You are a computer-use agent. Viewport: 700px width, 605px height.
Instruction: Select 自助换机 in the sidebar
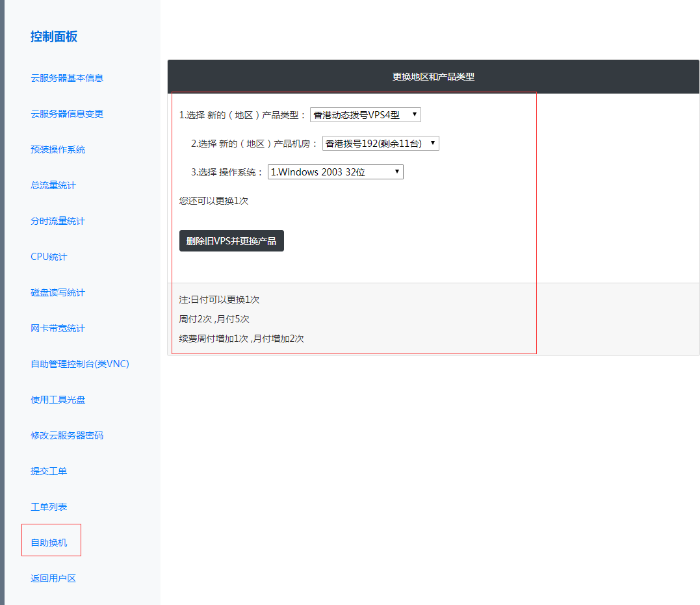click(49, 543)
